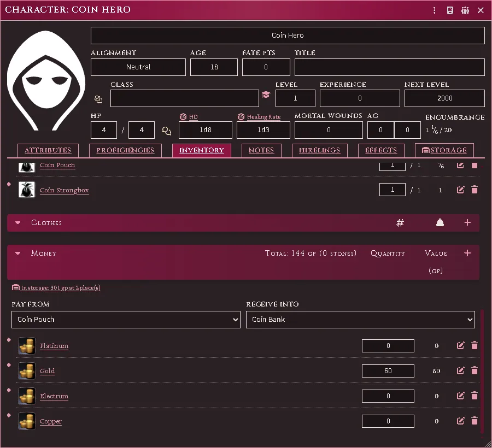The height and width of the screenshot is (448, 492).
Task: Open the 'In storage: 301 gp' link
Action: 56,287
